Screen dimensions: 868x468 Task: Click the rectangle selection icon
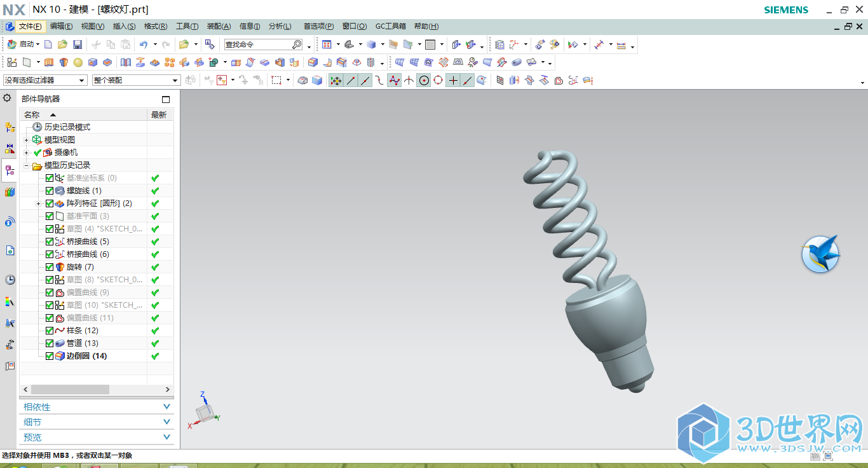pyautogui.click(x=276, y=80)
